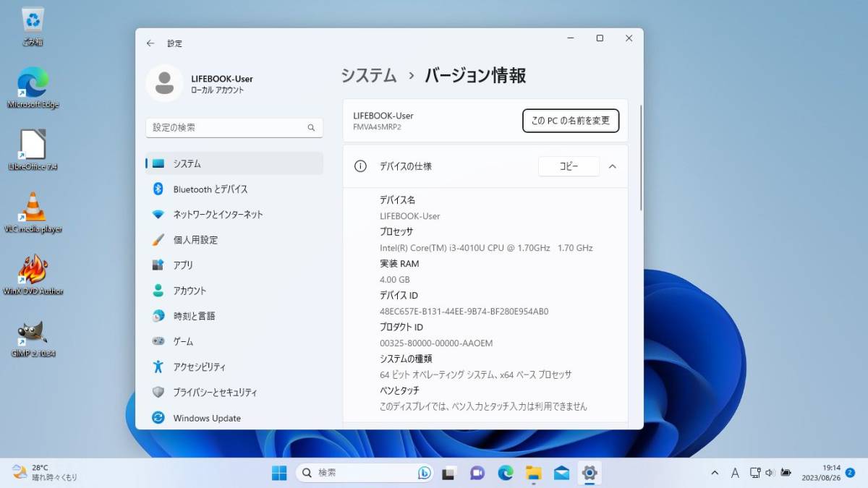
Task: Click the 64 ビット オペレーティング システム text
Action: point(476,375)
